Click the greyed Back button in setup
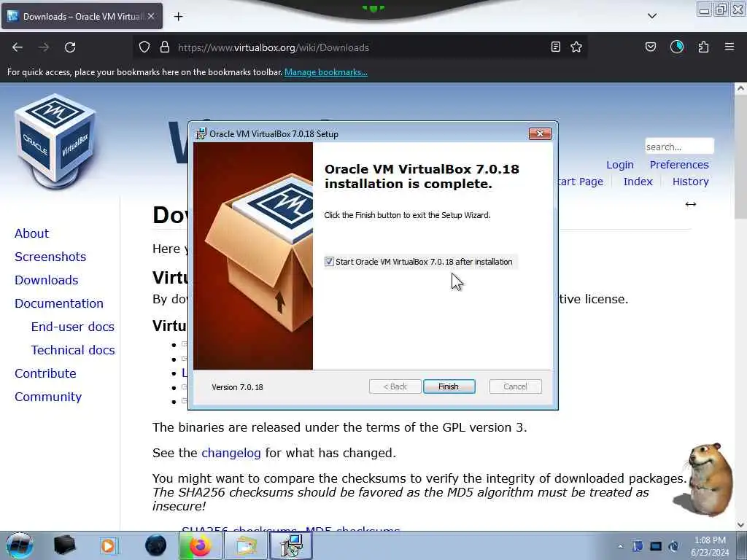This screenshot has height=560, width=747. point(395,386)
